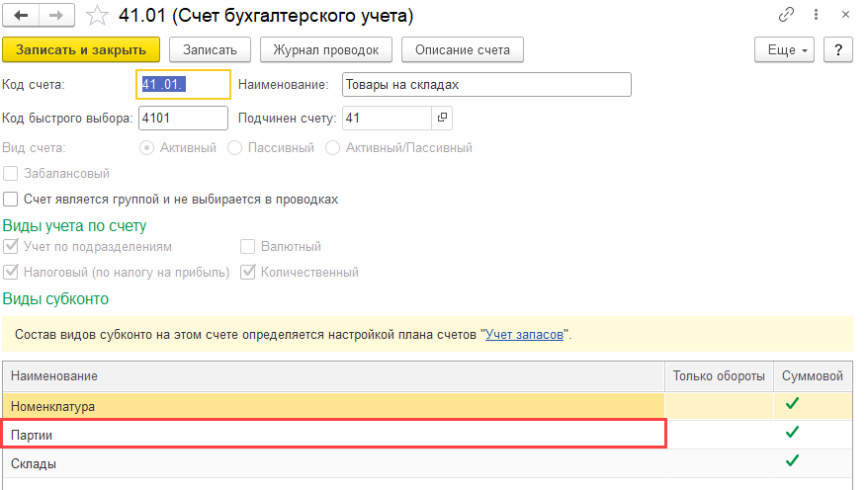868x490 pixels.
Task: Click the Журнал проводок button
Action: [x=326, y=49]
